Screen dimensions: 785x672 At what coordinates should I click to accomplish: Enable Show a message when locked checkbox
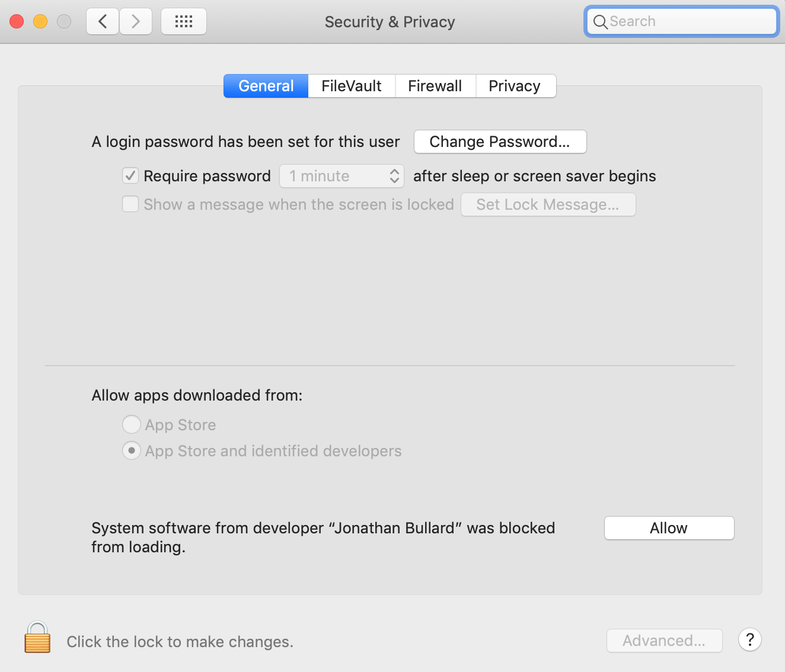click(130, 204)
